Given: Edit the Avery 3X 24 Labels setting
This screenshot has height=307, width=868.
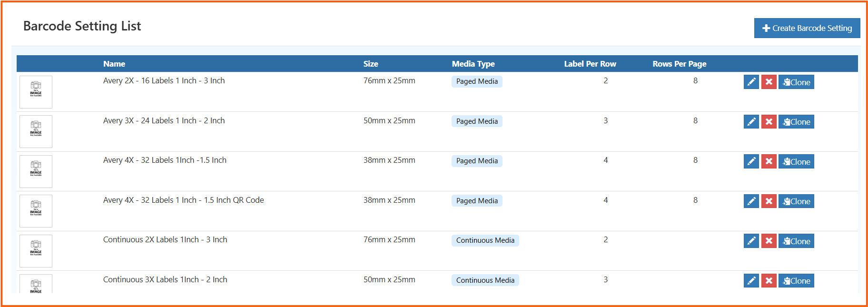Looking at the screenshot, I should pos(751,122).
